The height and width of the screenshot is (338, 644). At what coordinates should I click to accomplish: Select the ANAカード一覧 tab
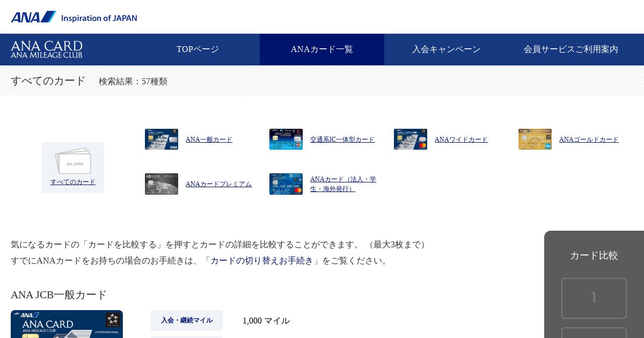coord(322,49)
